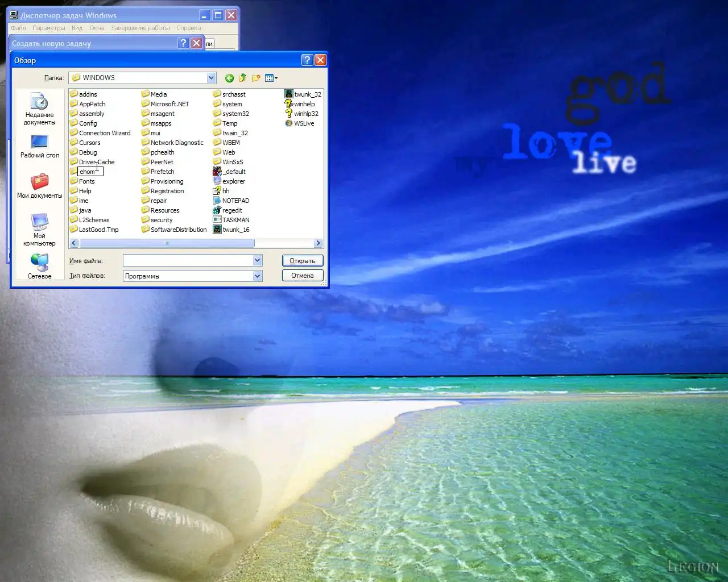Screen dimensions: 728x582
Task: Select the explorer program file
Action: coord(229,181)
